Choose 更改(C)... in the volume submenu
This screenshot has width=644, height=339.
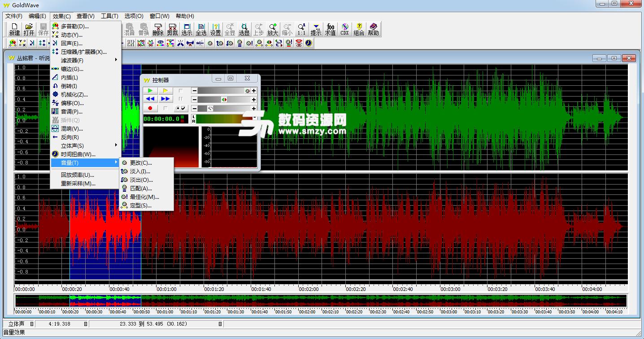[146, 163]
